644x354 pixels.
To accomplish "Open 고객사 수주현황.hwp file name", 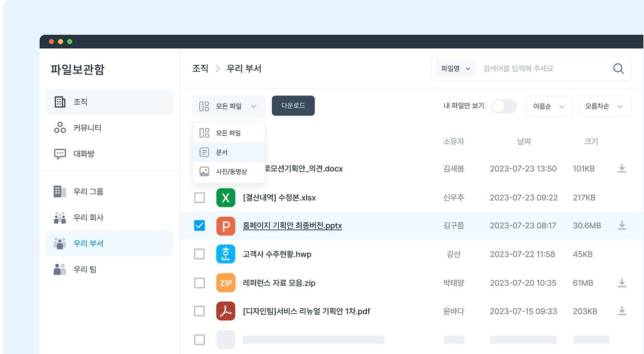I will click(x=277, y=254).
